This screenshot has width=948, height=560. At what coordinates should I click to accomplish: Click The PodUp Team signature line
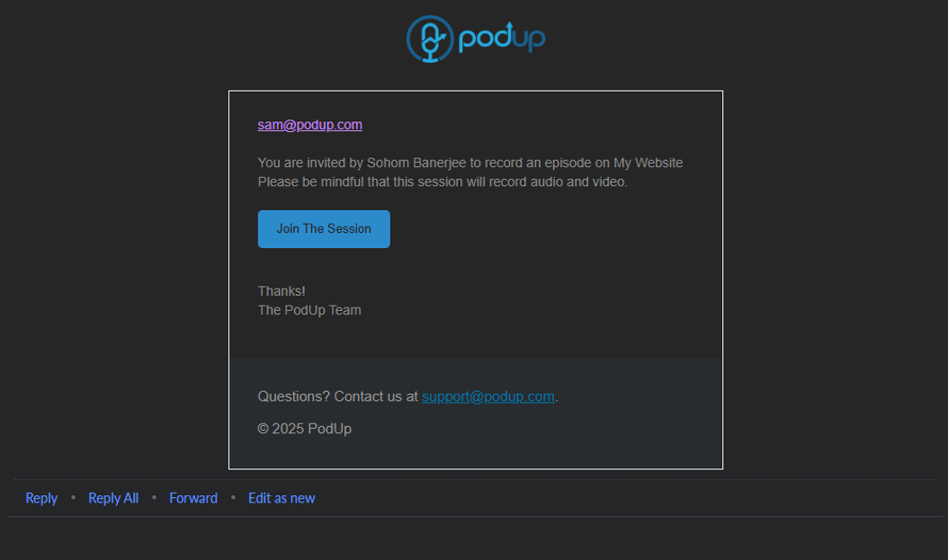[x=309, y=310]
